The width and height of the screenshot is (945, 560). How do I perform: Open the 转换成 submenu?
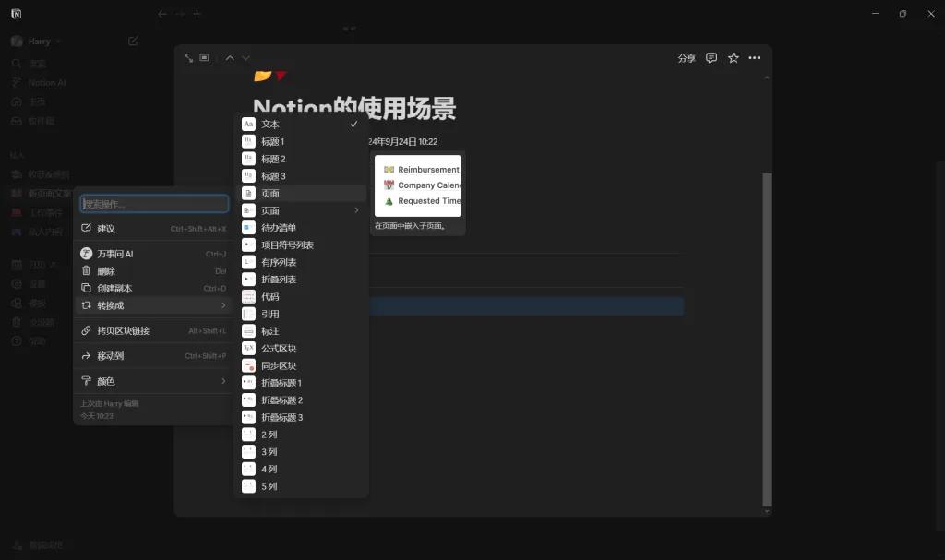pos(154,305)
